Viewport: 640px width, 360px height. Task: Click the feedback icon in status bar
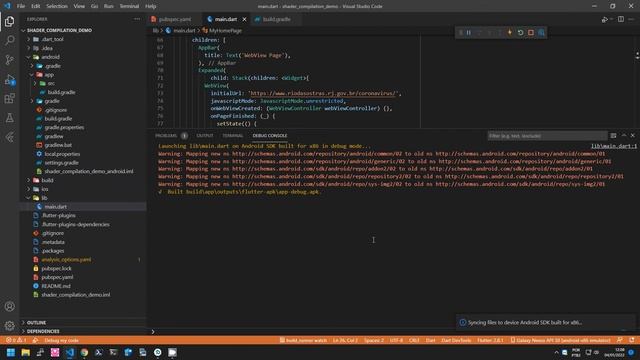[620, 340]
